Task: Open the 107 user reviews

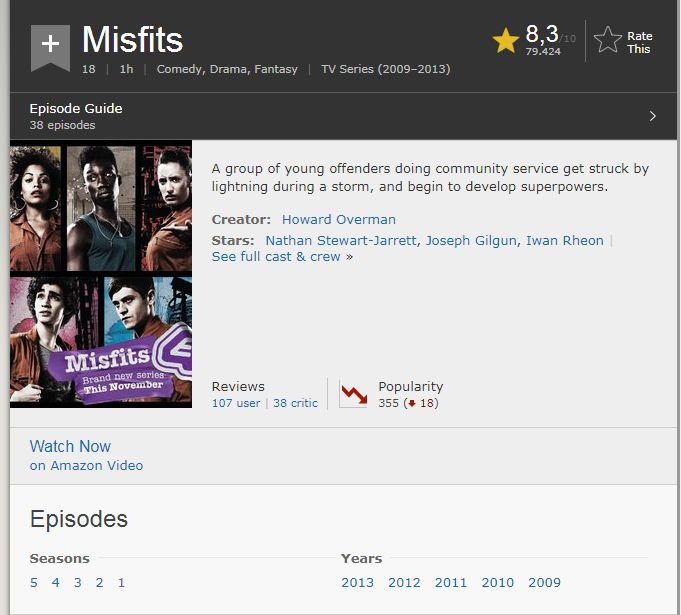Action: point(236,403)
